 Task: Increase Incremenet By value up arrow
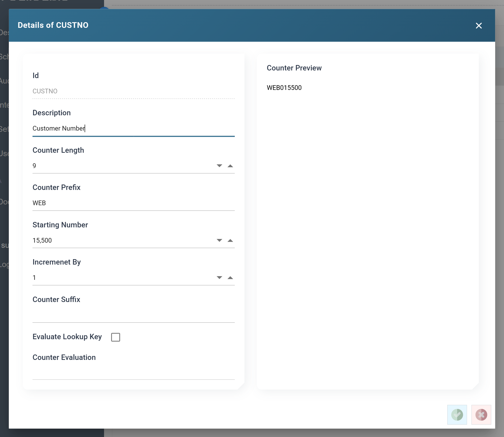230,278
